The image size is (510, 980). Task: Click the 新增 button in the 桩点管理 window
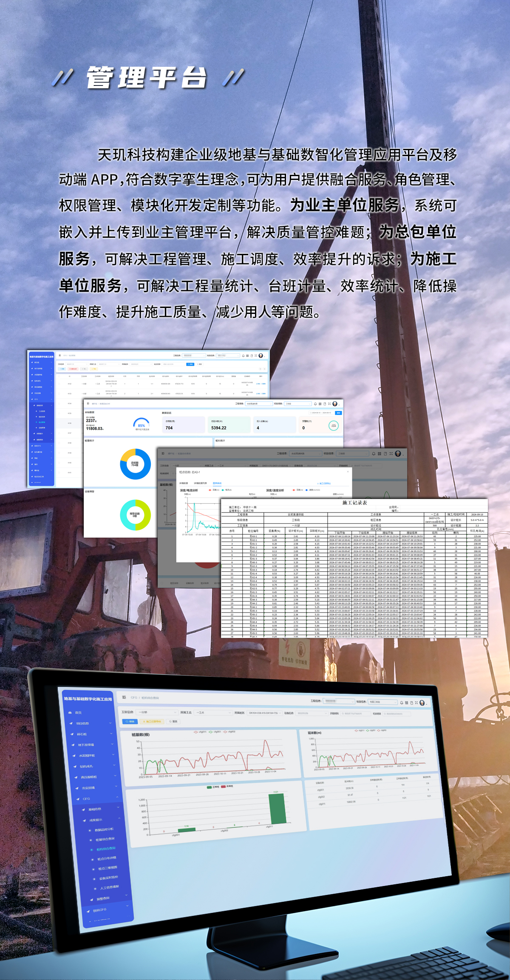point(62,369)
